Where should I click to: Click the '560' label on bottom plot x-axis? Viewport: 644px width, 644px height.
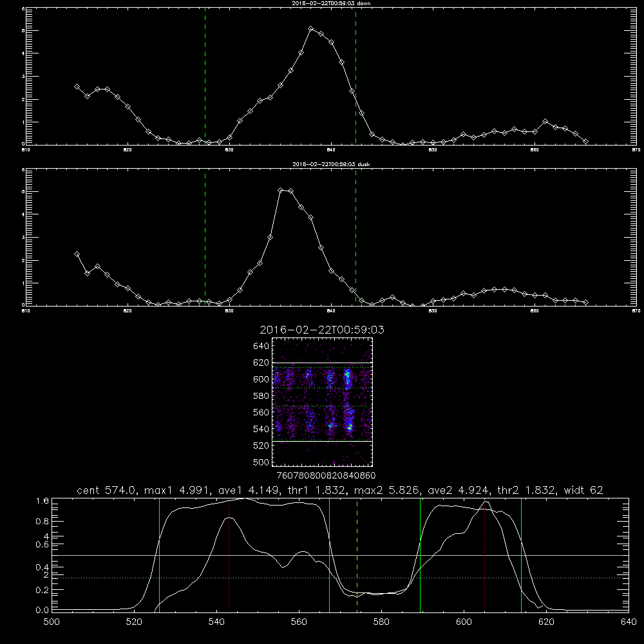click(x=299, y=622)
